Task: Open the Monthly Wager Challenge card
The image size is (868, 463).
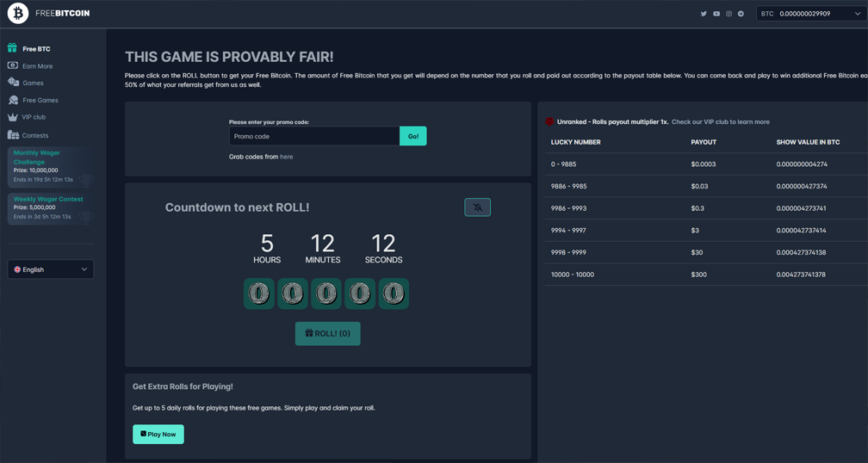Action: (x=51, y=167)
